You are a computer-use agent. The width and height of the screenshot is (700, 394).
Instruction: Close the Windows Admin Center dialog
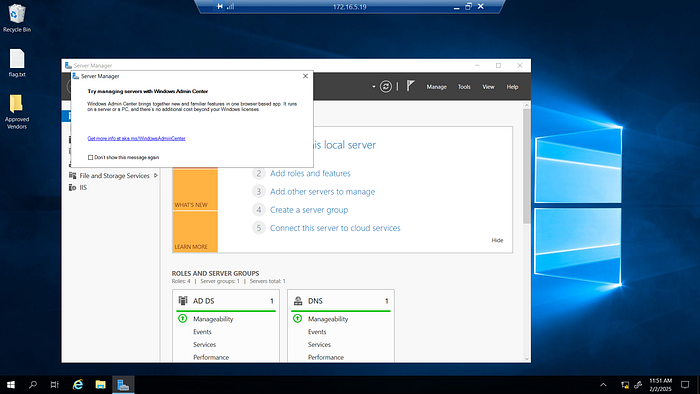[305, 76]
